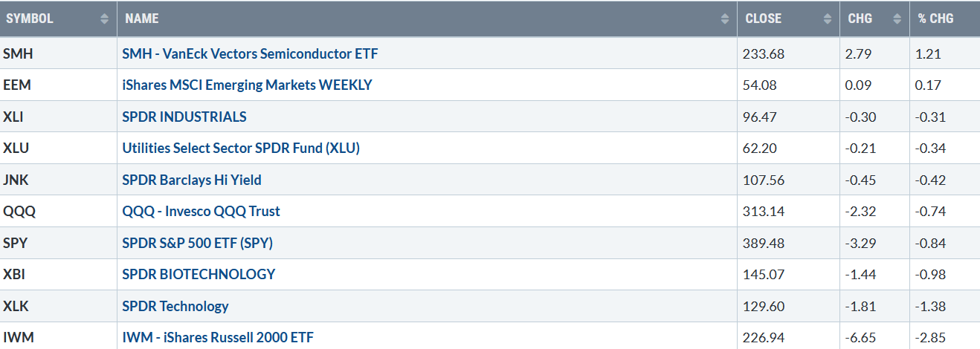980x349 pixels.
Task: Open iShares MSCI Emerging Markets WEEKLY link
Action: coord(247,85)
